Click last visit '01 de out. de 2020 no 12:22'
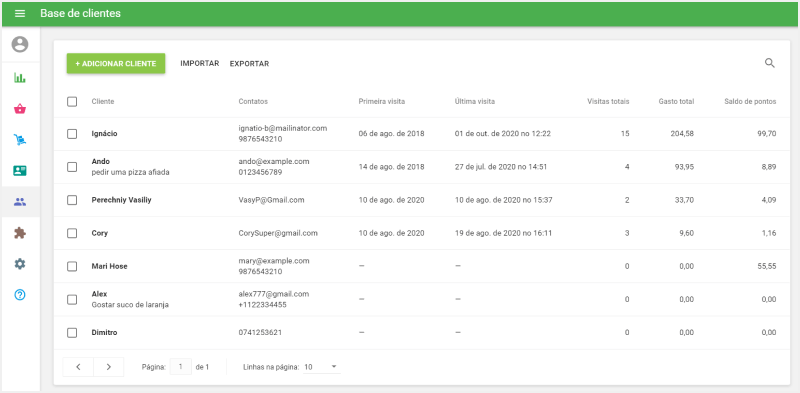800x393 pixels. pos(503,134)
